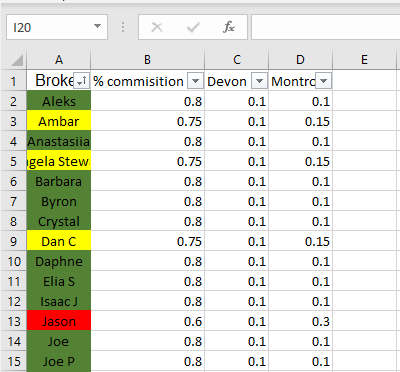Open the Montro column filter dropdown
The width and height of the screenshot is (400, 372).
tap(323, 81)
